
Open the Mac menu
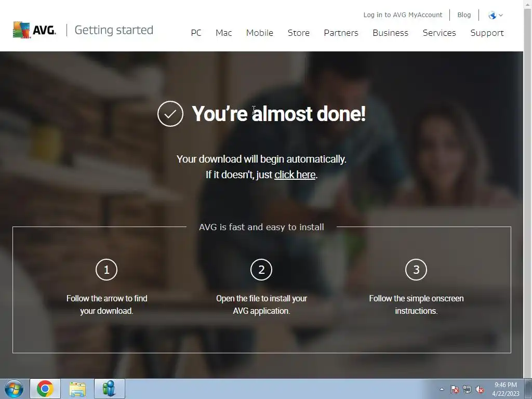[x=223, y=33]
